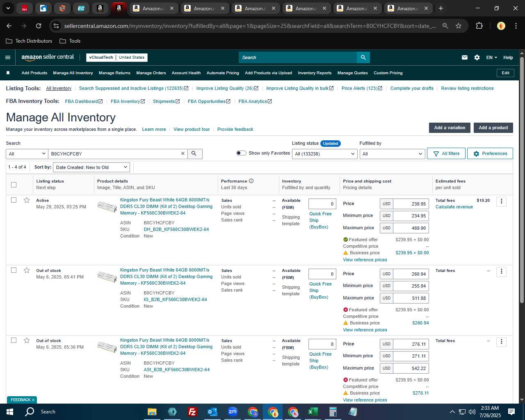Open the Manage All Inventory menu
Viewport: 525px width, 420px height.
[73, 73]
